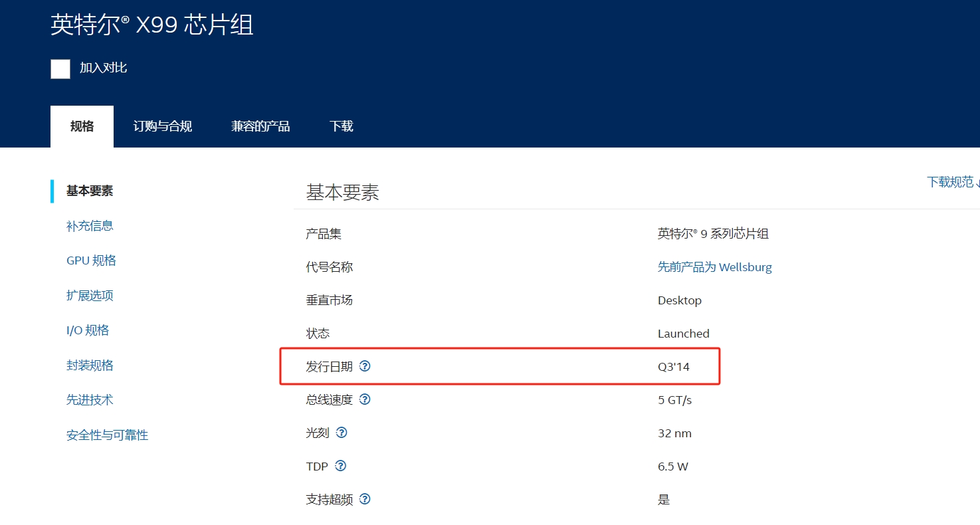Follow the 先前产品为 Wellsburg link
The height and width of the screenshot is (525, 980).
pyautogui.click(x=714, y=266)
